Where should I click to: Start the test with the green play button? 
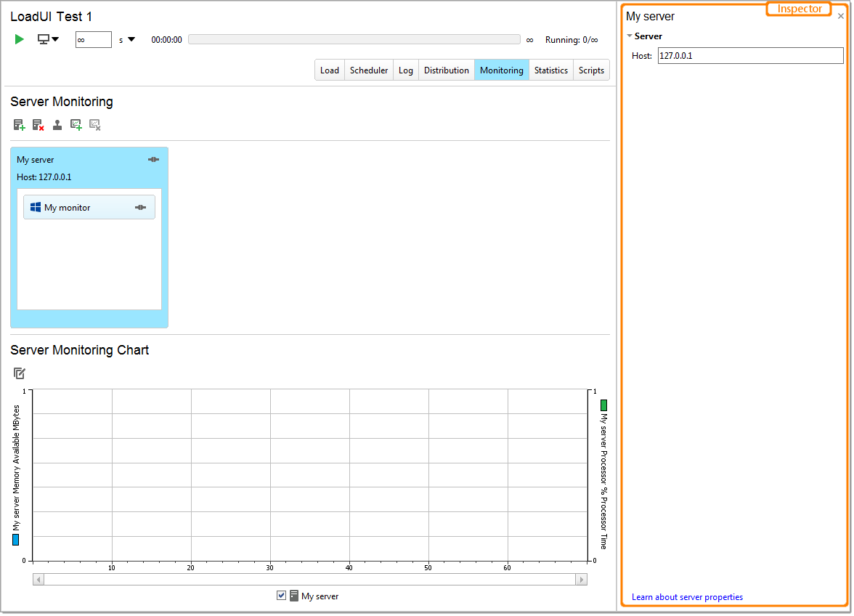[19, 39]
